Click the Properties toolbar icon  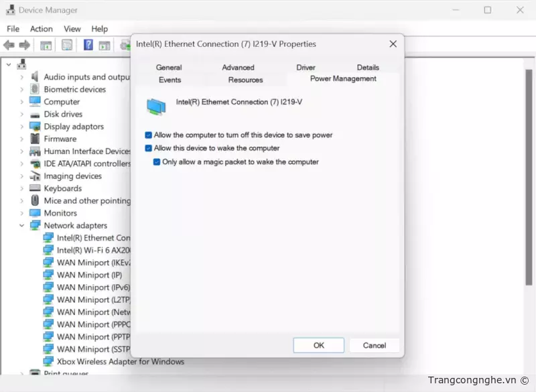tap(67, 45)
